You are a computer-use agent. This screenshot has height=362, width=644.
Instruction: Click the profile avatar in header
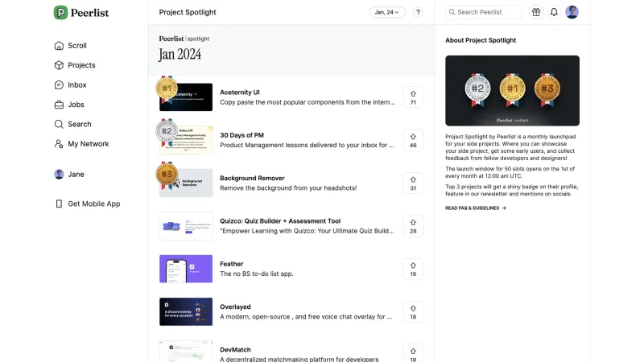click(x=572, y=12)
